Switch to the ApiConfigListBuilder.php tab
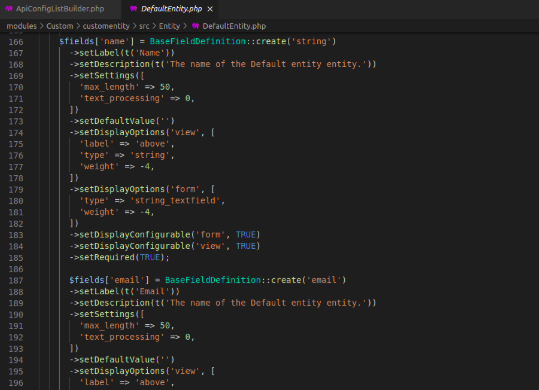This screenshot has height=390, width=539. pos(60,9)
